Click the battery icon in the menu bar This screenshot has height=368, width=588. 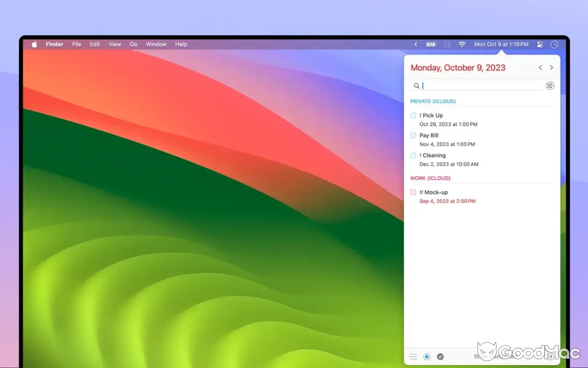pos(431,44)
